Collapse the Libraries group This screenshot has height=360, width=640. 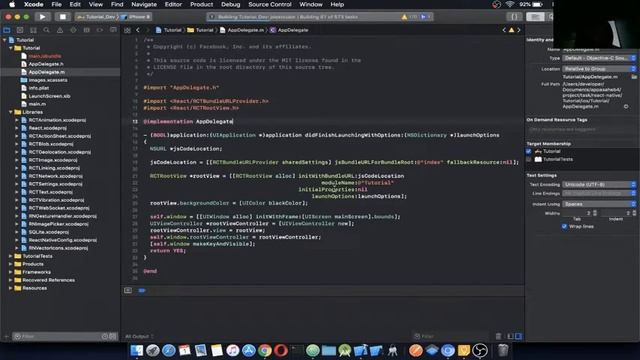coord(11,112)
